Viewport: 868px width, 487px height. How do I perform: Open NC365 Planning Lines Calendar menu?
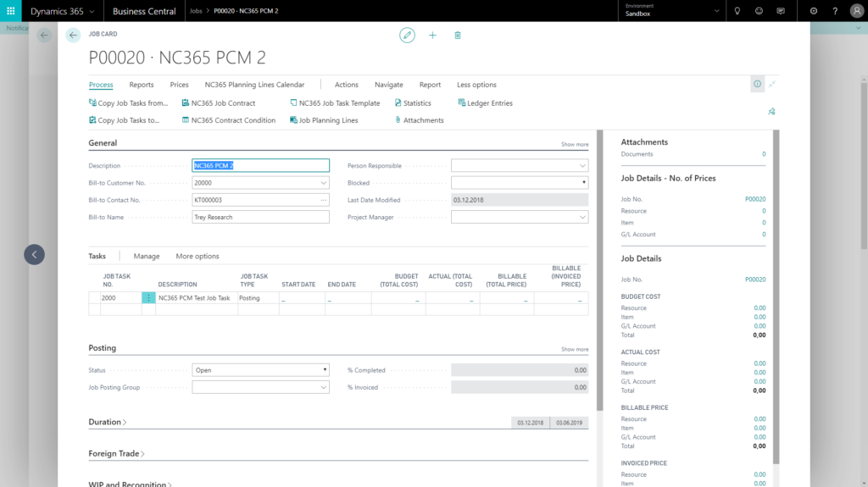pos(254,85)
